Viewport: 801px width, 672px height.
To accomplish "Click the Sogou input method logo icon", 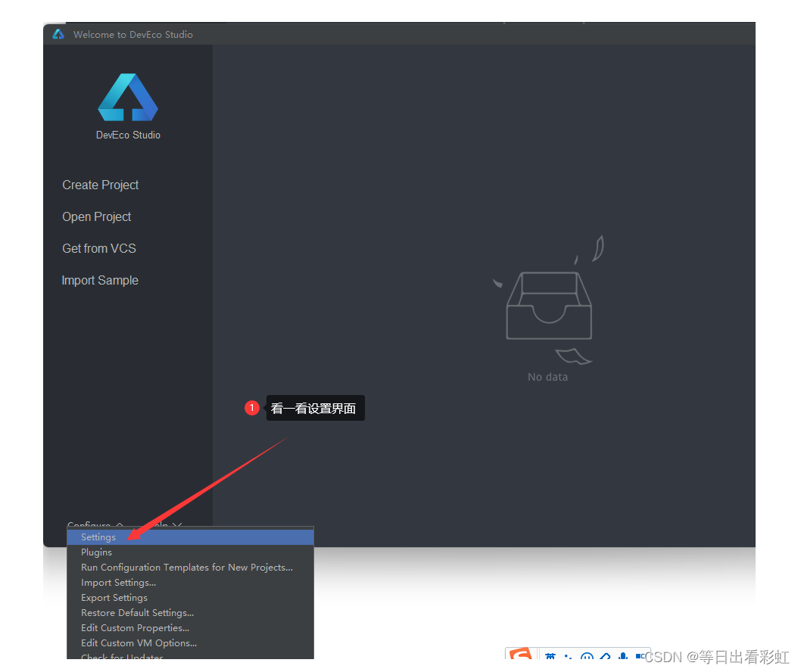I will pos(521,654).
